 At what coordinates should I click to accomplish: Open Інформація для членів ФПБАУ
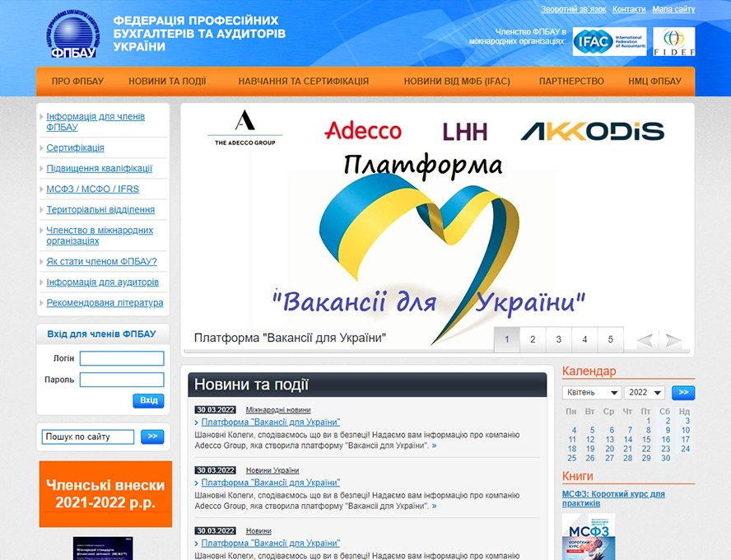95,122
